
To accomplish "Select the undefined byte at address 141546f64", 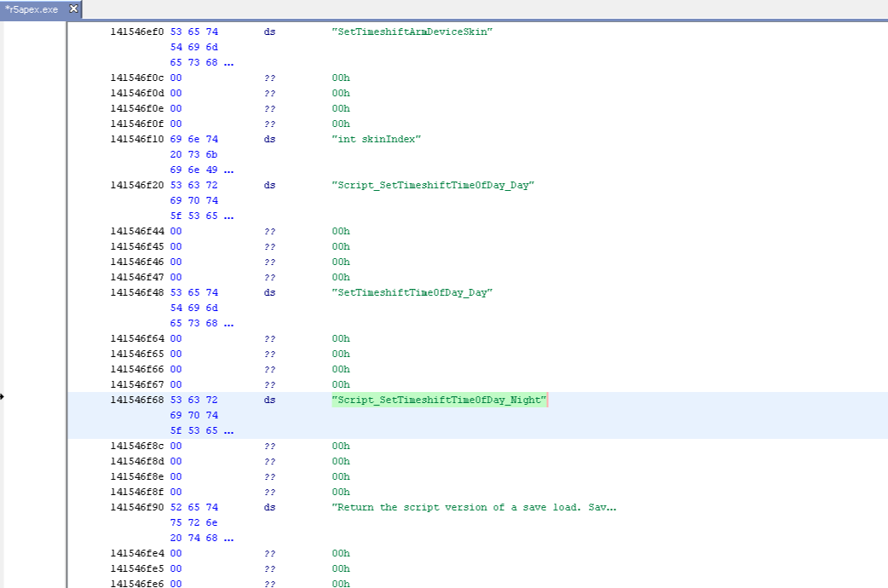I will [137, 338].
